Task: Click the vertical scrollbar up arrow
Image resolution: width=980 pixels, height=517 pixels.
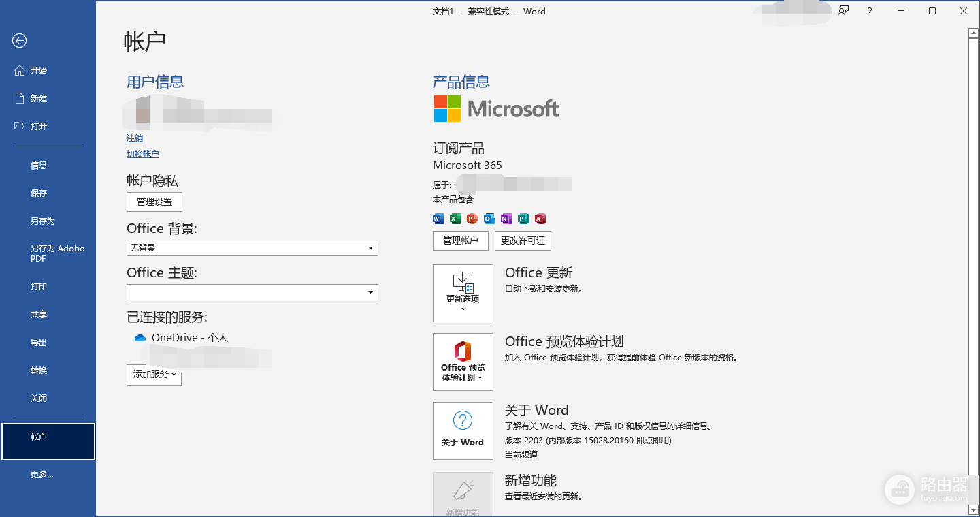Action: (973, 32)
